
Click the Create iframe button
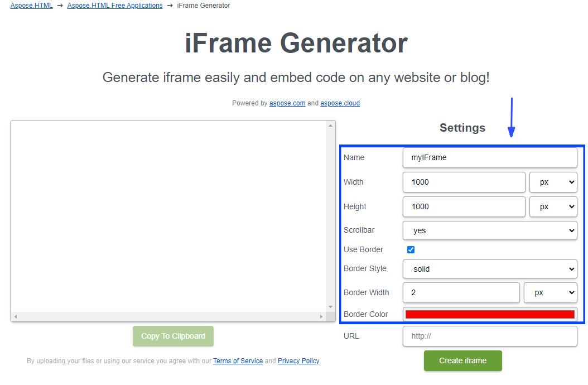(462, 360)
